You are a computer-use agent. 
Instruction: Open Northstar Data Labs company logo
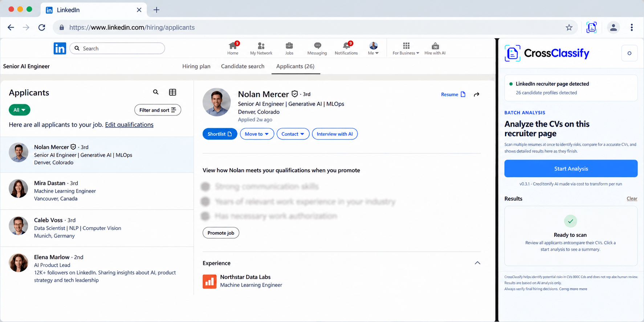click(x=209, y=281)
